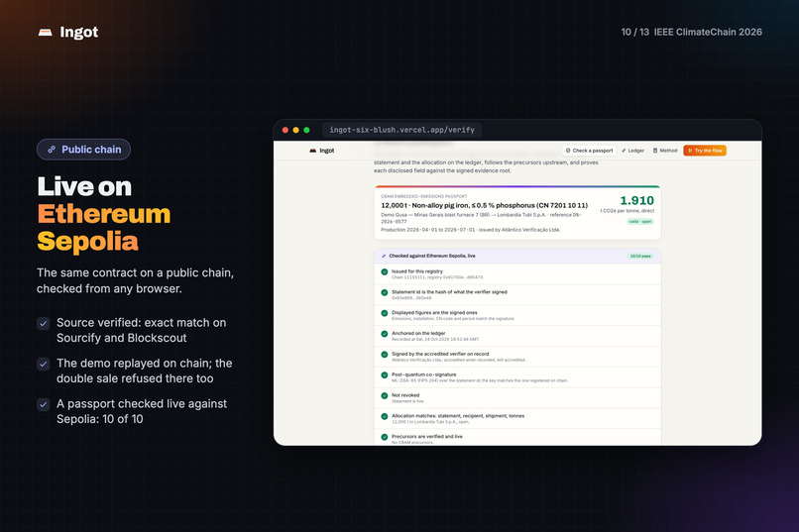This screenshot has width=799, height=532.
Task: Click the 10/10 pass badge
Action: [640, 256]
